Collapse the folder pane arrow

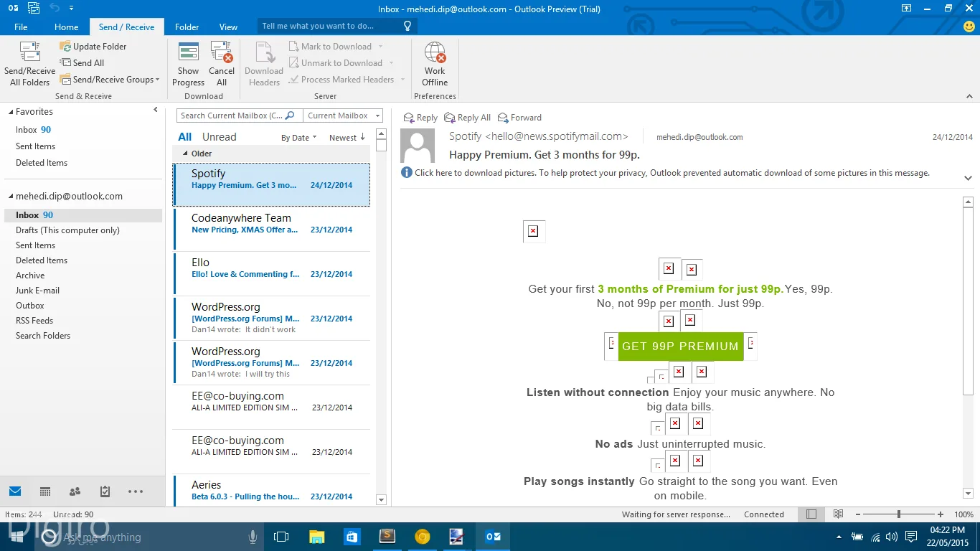click(156, 110)
